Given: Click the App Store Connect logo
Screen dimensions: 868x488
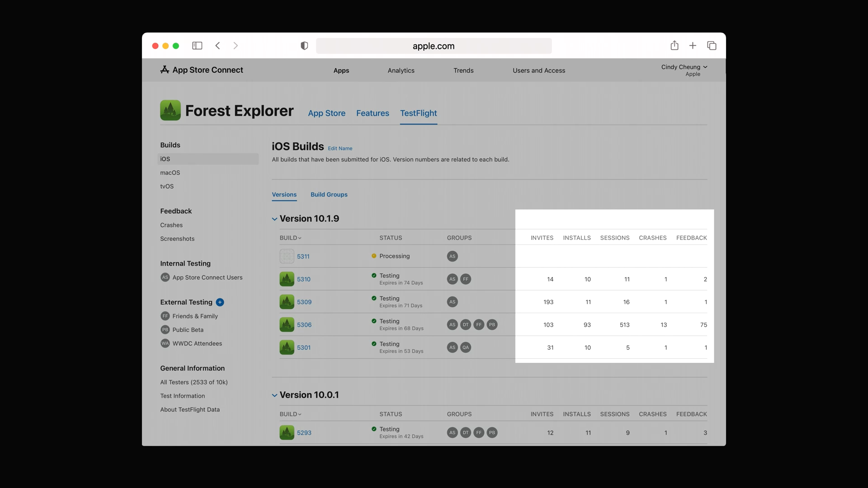Looking at the screenshot, I should [202, 70].
